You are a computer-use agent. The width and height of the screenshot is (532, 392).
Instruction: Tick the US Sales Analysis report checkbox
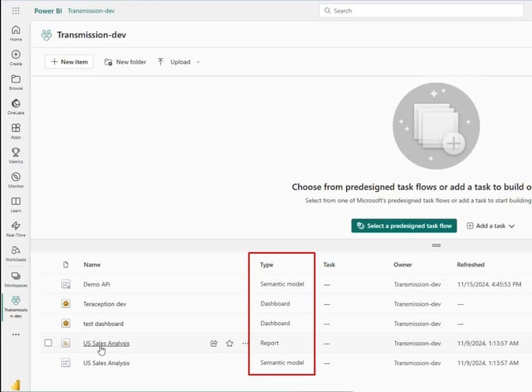click(48, 343)
